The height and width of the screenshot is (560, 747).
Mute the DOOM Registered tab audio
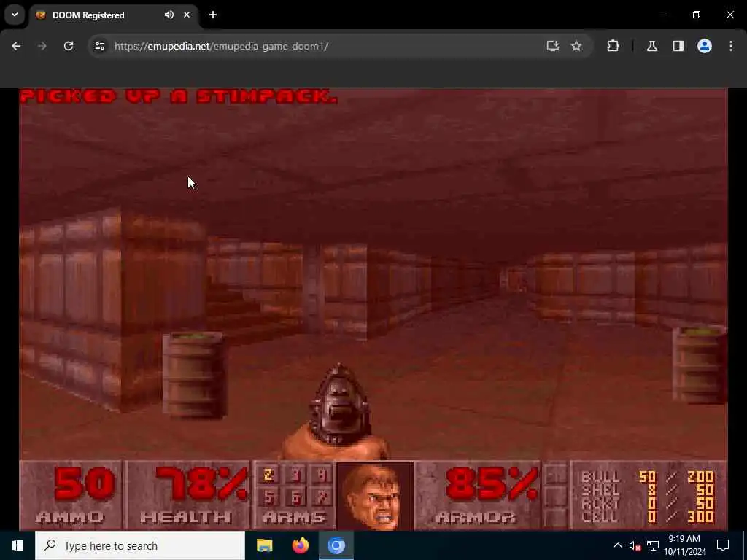(169, 15)
